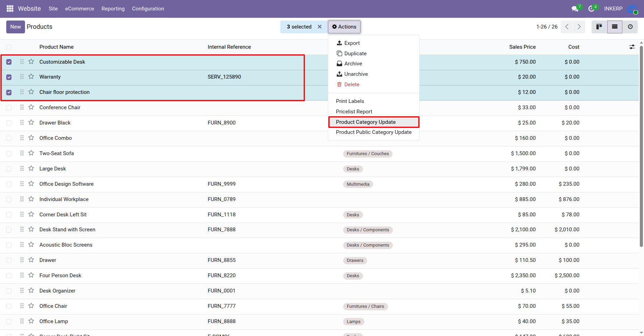Create a New product

[x=16, y=27]
